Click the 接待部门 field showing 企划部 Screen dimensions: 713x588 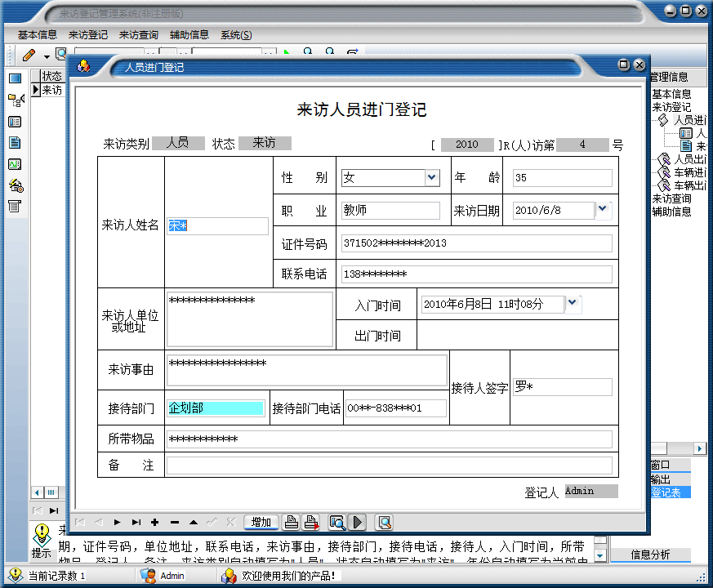216,408
